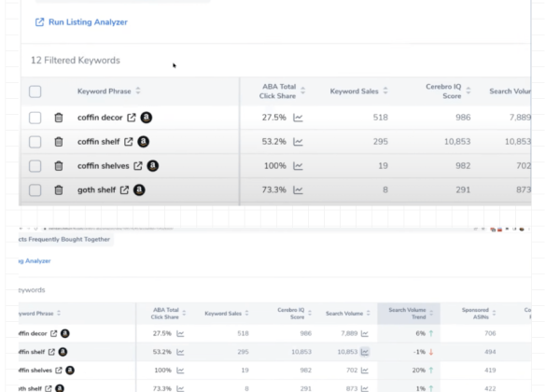Tick the select-all checkbox in the header row
Viewport: 560px width, 392px height.
[x=35, y=91]
